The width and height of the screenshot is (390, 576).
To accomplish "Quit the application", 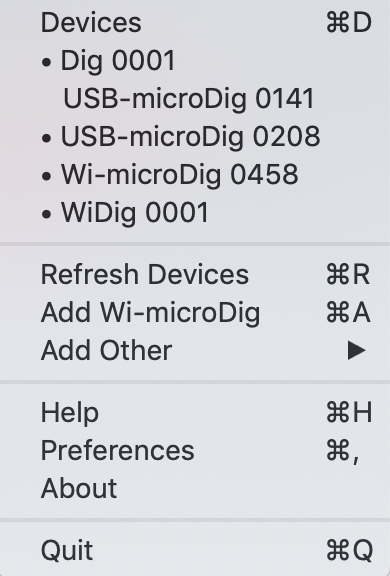I will coord(195,550).
